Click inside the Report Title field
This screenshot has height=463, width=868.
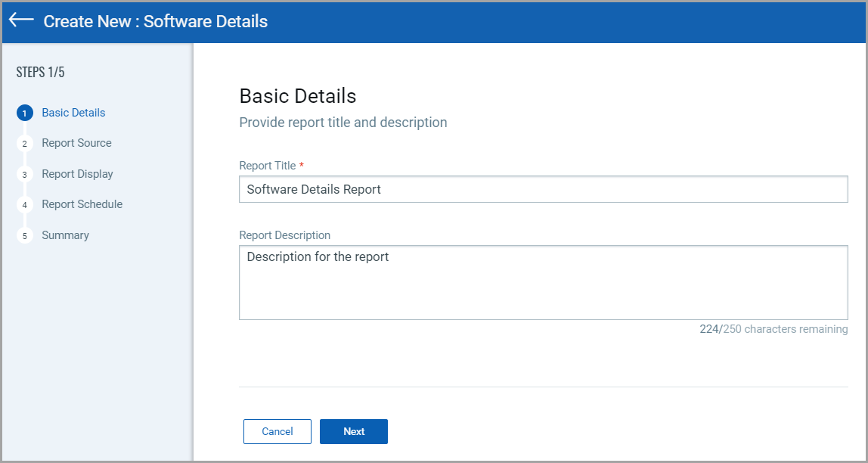543,189
